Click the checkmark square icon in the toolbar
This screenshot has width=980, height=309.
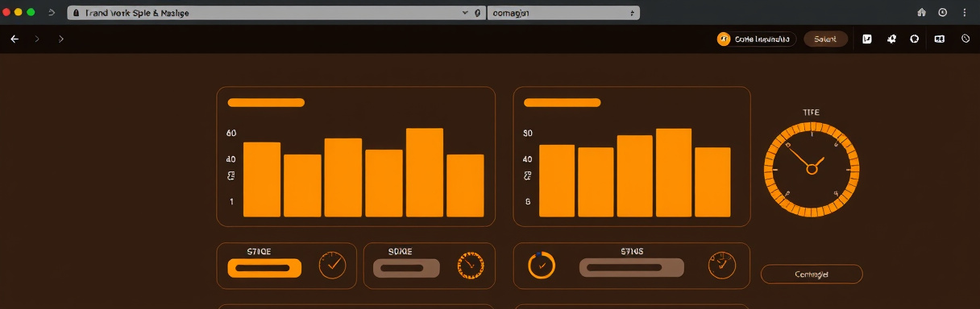point(867,39)
